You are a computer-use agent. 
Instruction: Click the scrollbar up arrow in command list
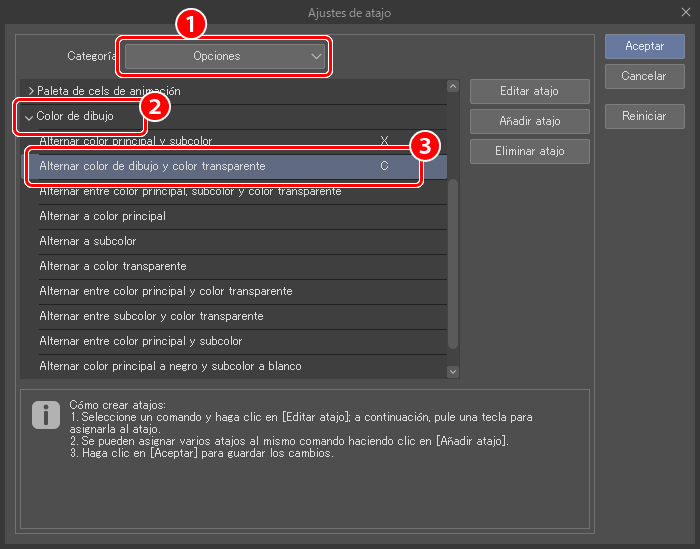(453, 87)
